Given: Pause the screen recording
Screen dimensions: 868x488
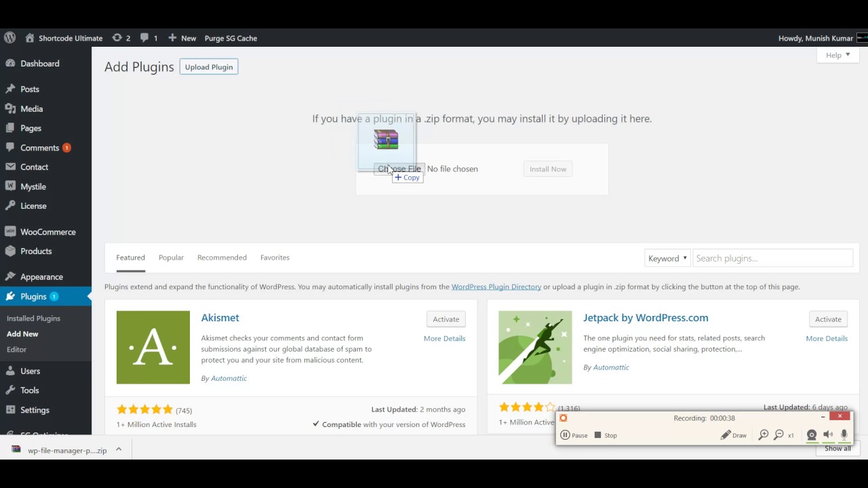Looking at the screenshot, I should pos(574,435).
